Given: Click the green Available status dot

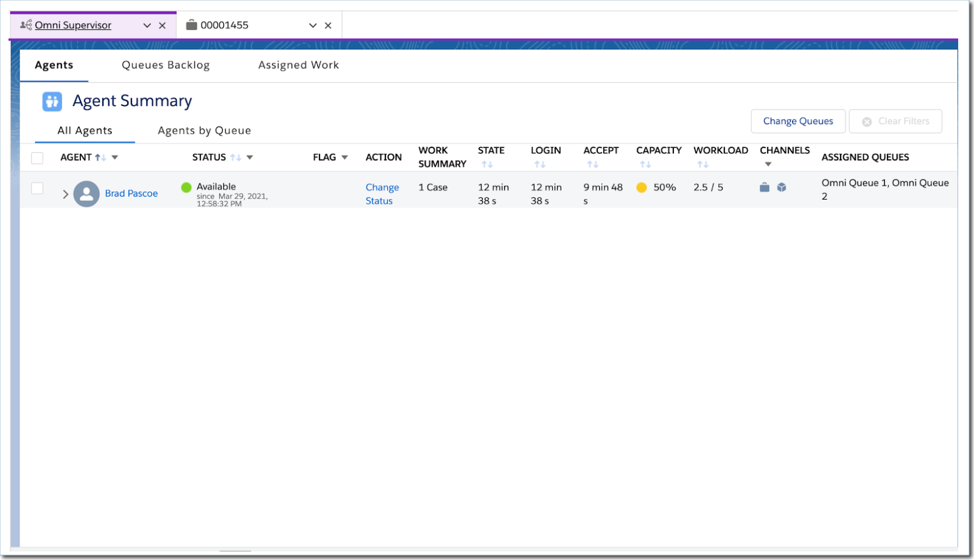Looking at the screenshot, I should pos(186,187).
